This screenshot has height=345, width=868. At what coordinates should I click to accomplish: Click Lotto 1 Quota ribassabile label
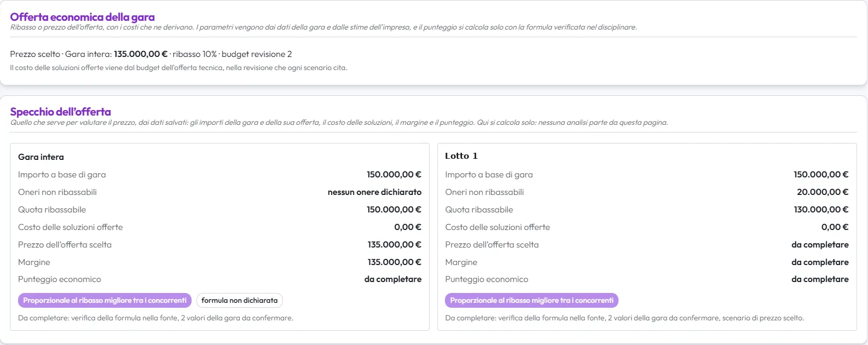(x=479, y=210)
